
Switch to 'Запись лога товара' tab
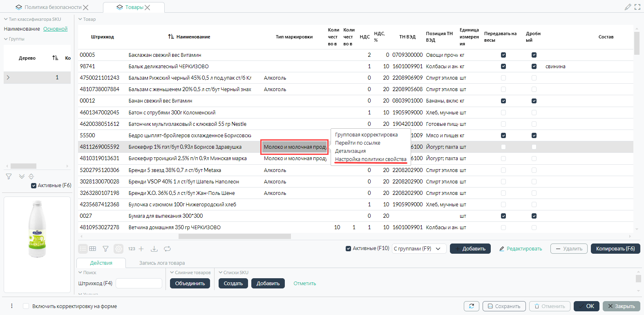pyautogui.click(x=162, y=263)
